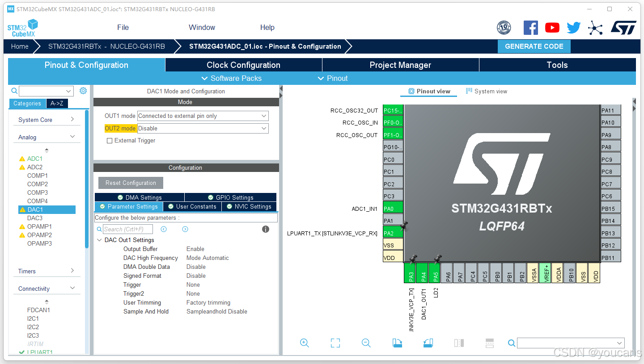Open the DMA Settings tab

click(x=140, y=197)
